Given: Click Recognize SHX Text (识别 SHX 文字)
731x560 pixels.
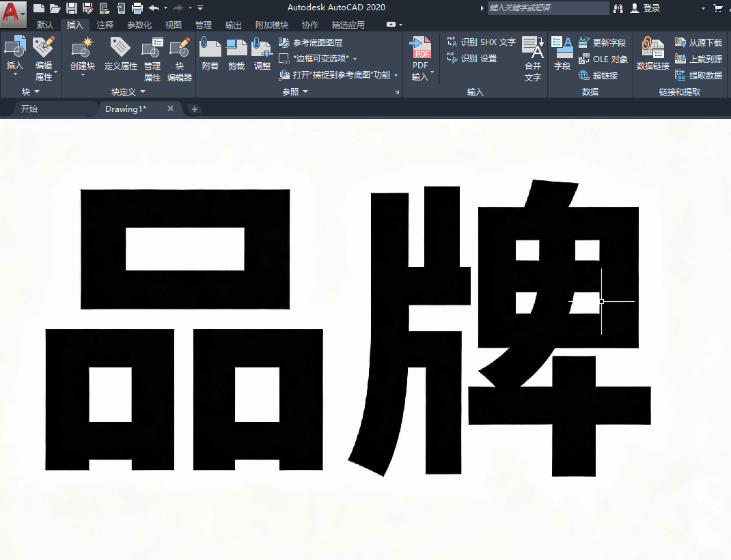Looking at the screenshot, I should tap(481, 42).
